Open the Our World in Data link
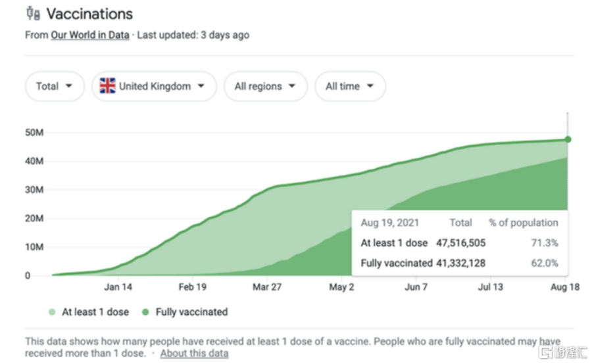This screenshot has width=592, height=364. click(x=89, y=35)
